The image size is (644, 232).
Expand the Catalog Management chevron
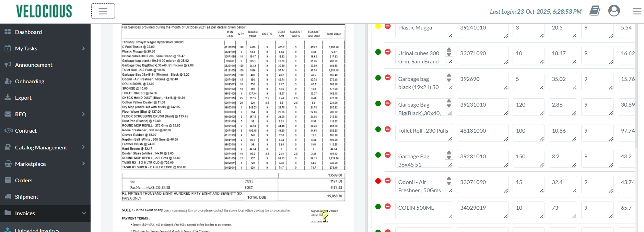[83, 147]
